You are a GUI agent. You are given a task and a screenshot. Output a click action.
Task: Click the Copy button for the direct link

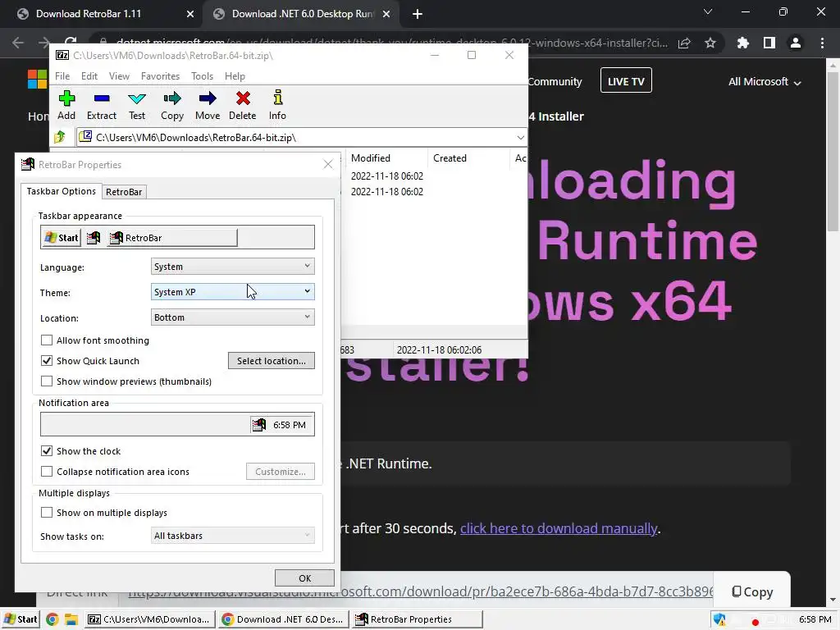752,591
